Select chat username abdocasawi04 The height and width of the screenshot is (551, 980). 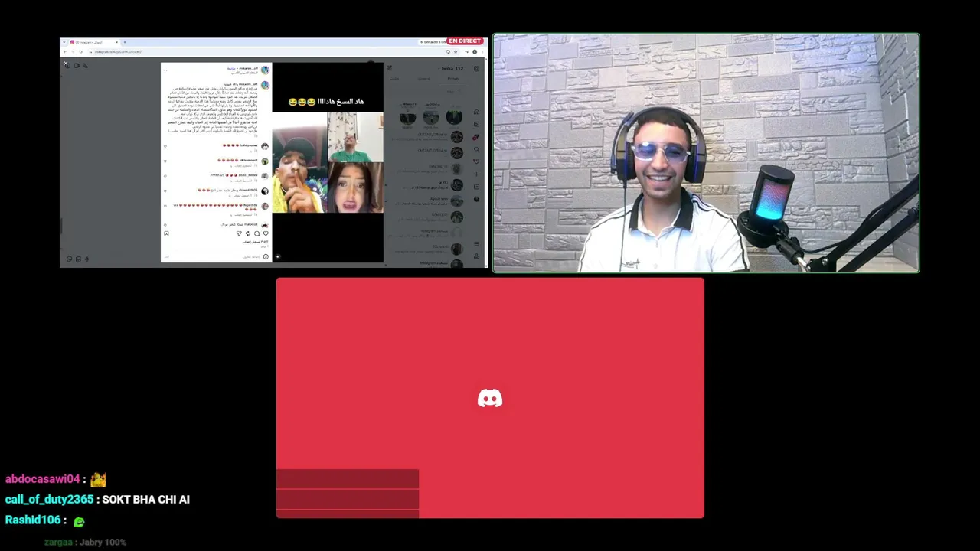43,479
